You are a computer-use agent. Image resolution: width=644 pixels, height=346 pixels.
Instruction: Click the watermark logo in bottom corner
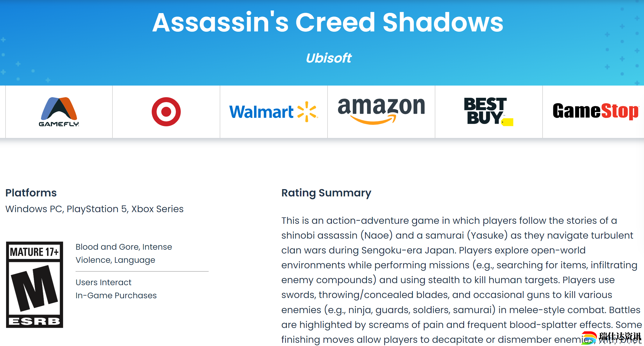611,338
